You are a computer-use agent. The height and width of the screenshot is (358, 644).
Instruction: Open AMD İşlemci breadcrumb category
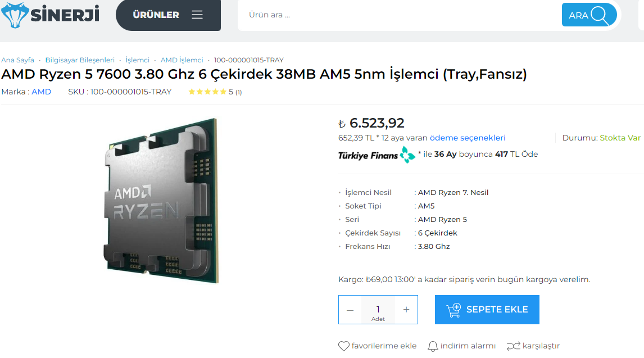click(x=182, y=60)
